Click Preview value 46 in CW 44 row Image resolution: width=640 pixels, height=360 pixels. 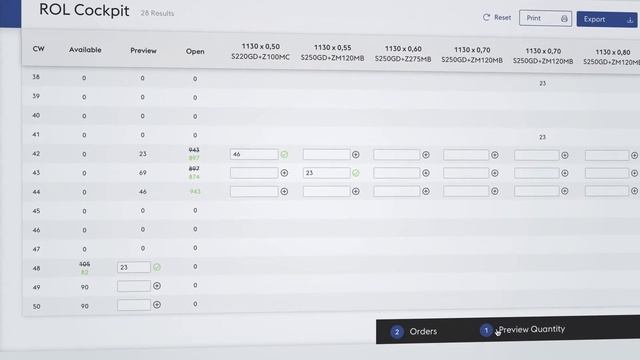coord(142,191)
